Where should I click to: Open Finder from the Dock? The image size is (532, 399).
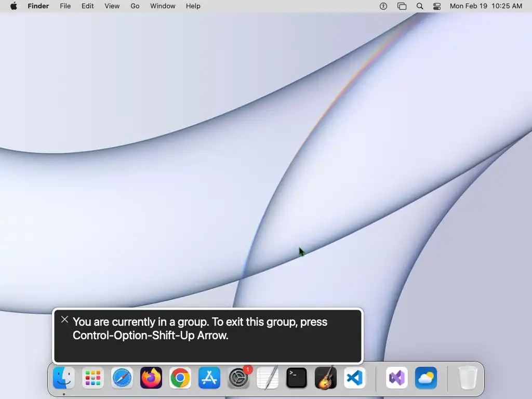pos(64,378)
